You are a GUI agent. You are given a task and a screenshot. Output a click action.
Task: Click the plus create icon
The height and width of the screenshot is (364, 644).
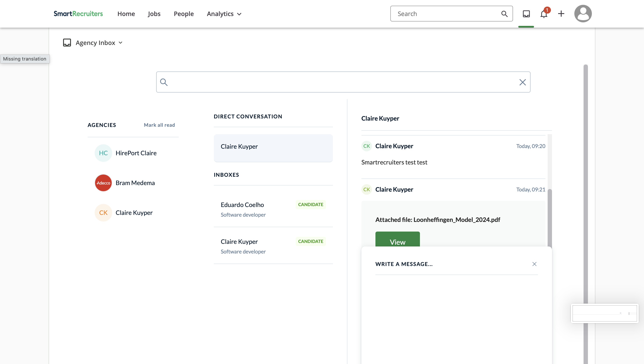click(x=561, y=14)
